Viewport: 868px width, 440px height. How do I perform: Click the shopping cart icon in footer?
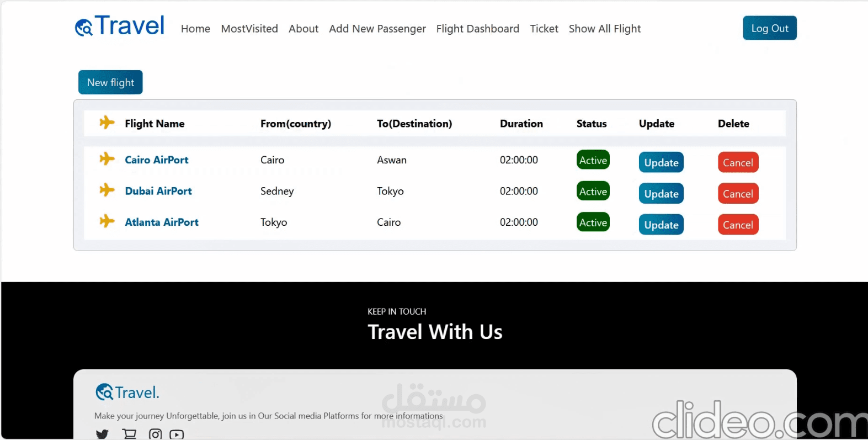pyautogui.click(x=130, y=434)
